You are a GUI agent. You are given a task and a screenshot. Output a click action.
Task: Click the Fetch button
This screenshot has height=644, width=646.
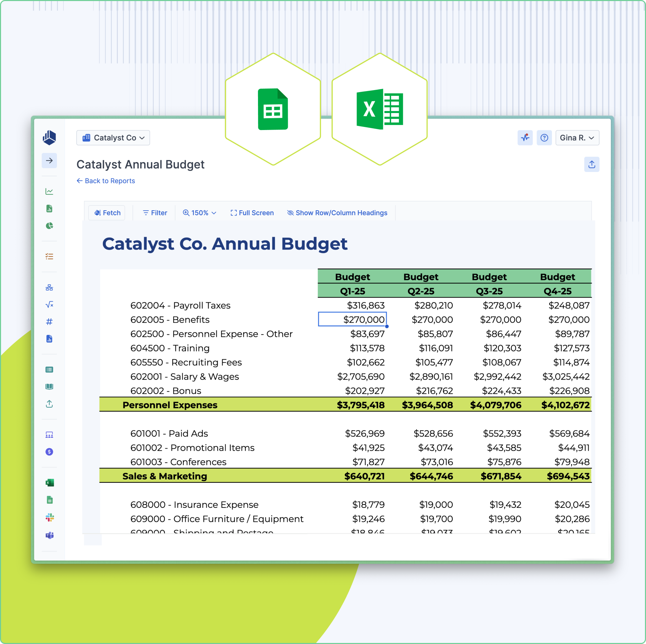(x=107, y=213)
